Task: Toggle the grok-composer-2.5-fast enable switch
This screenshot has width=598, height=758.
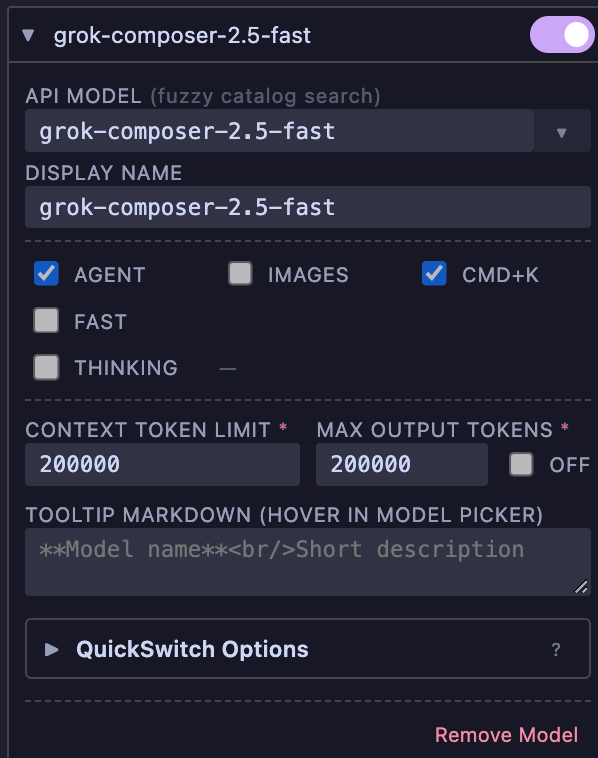Action: 562,35
